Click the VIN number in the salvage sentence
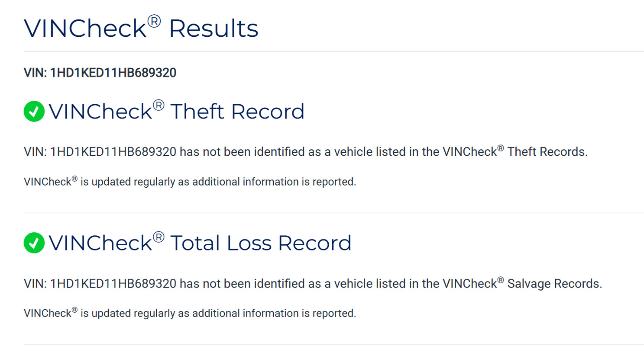The height and width of the screenshot is (346, 644). pos(113,284)
